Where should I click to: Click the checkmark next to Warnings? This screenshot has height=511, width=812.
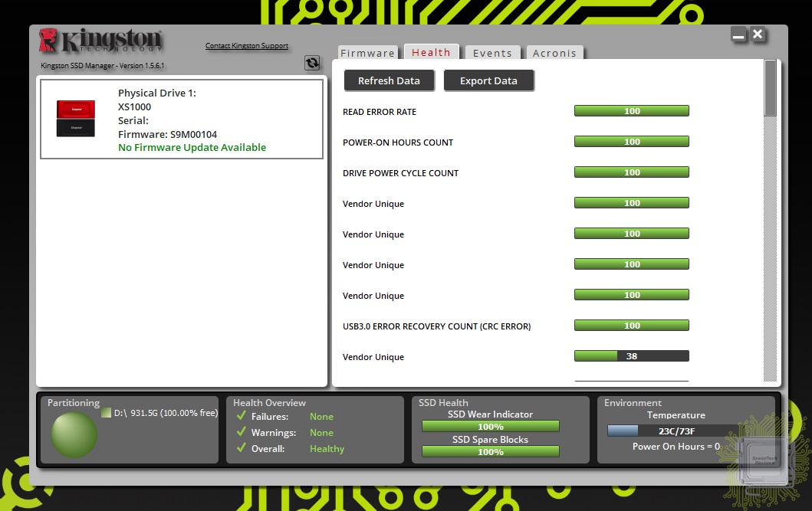(x=241, y=433)
